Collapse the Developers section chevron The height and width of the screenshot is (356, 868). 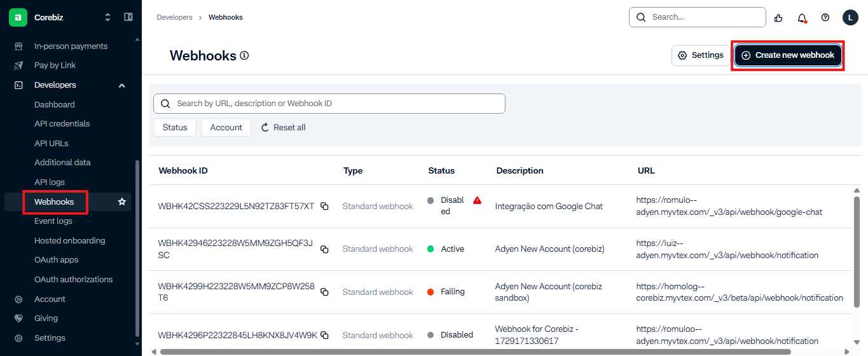(122, 85)
